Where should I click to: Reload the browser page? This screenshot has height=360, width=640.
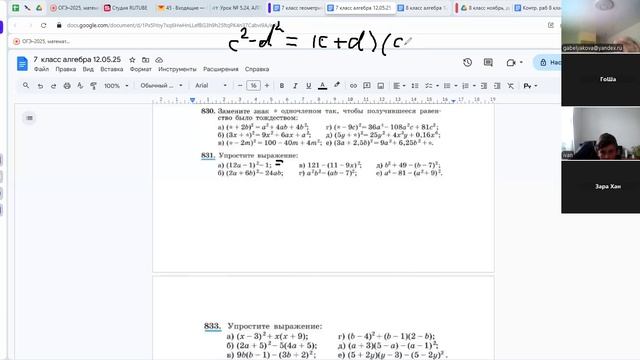[x=44, y=25]
